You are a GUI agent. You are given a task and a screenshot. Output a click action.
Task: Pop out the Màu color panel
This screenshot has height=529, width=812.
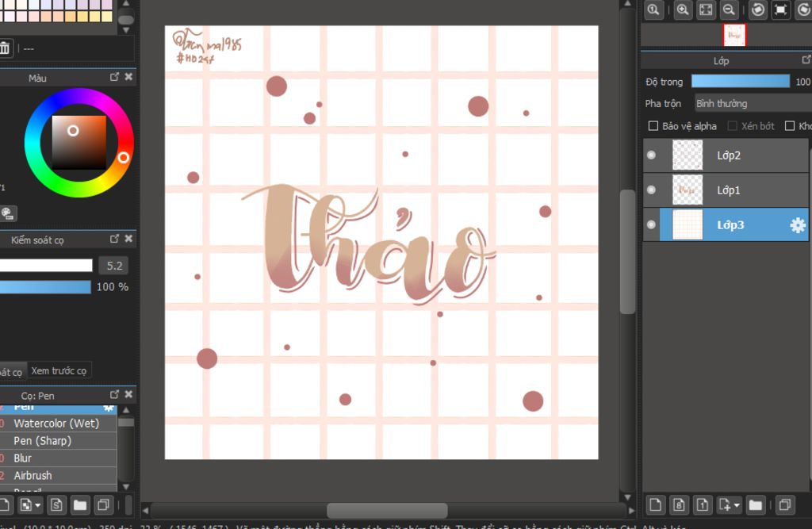click(114, 77)
